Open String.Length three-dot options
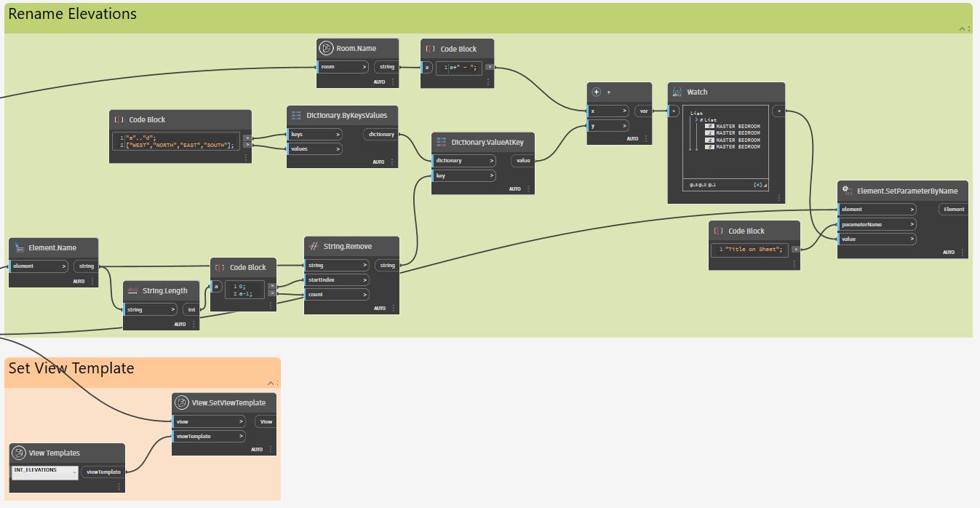The height and width of the screenshot is (508, 980). pyautogui.click(x=194, y=324)
